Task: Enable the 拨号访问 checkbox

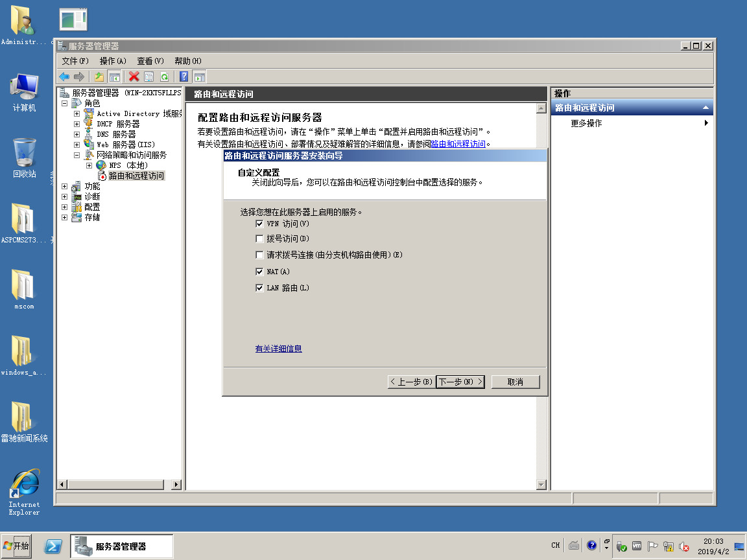Action: (260, 239)
